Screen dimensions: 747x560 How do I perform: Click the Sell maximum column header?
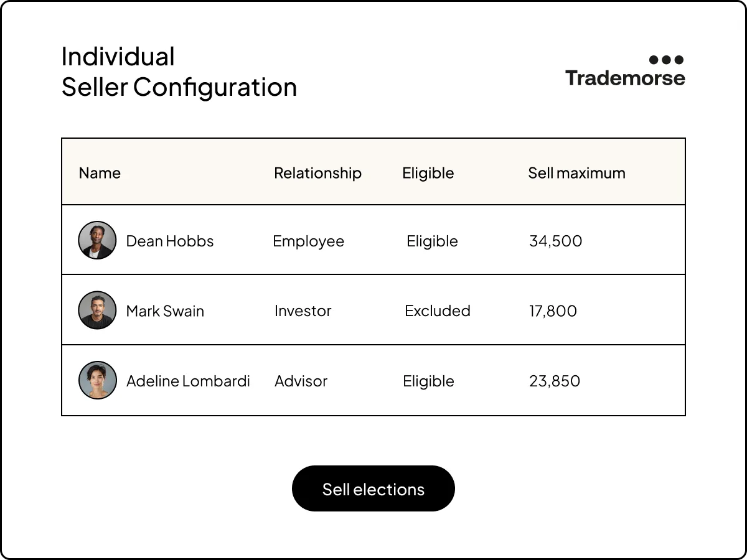click(576, 173)
